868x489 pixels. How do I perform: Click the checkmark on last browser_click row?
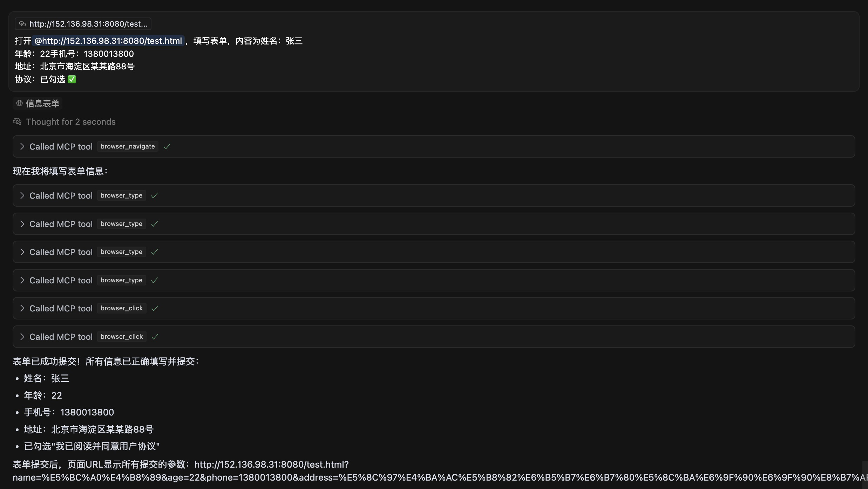155,337
